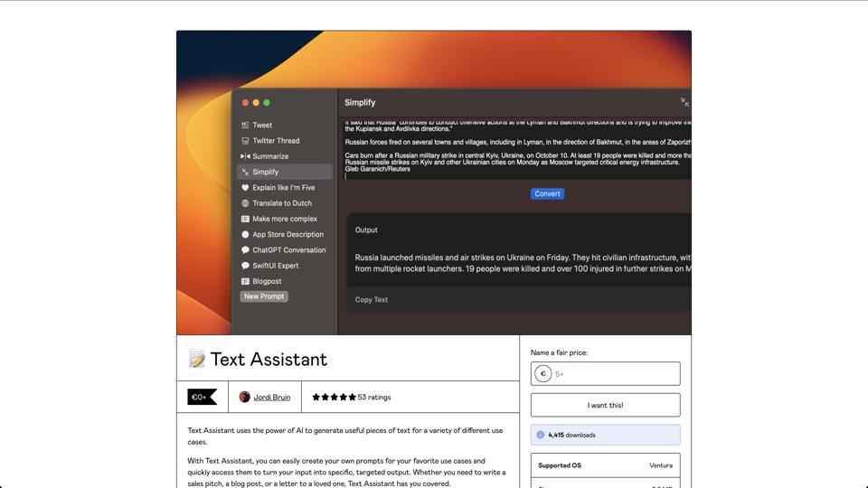Click the Summarize prompt icon
Screen dimensions: 868x488
tap(245, 156)
